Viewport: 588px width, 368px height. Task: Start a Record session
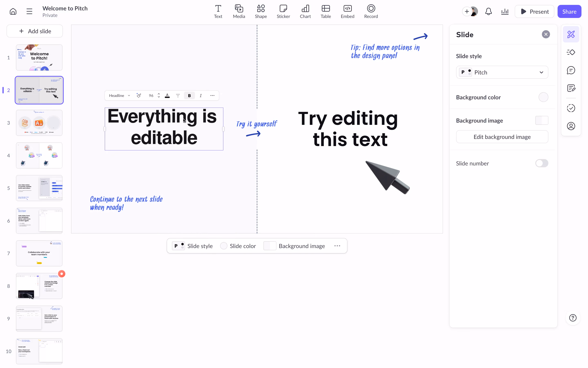coord(371,11)
